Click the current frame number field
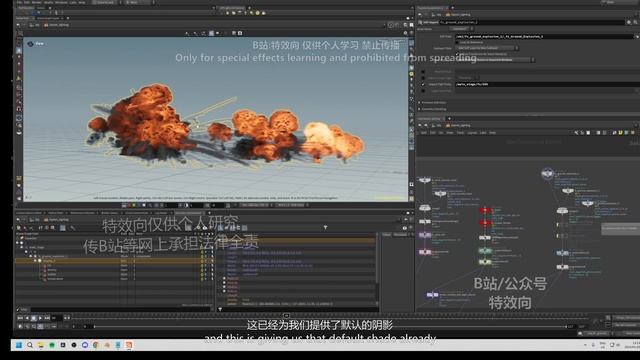 56,318
